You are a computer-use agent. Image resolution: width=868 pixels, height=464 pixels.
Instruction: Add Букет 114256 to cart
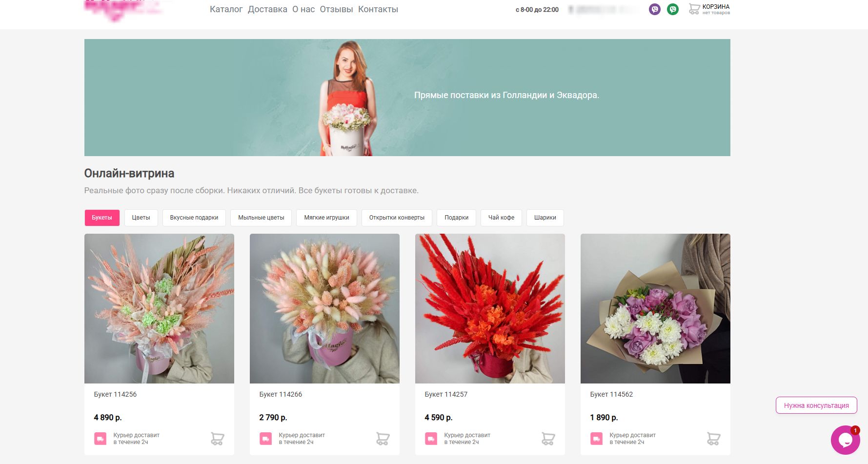coord(217,439)
